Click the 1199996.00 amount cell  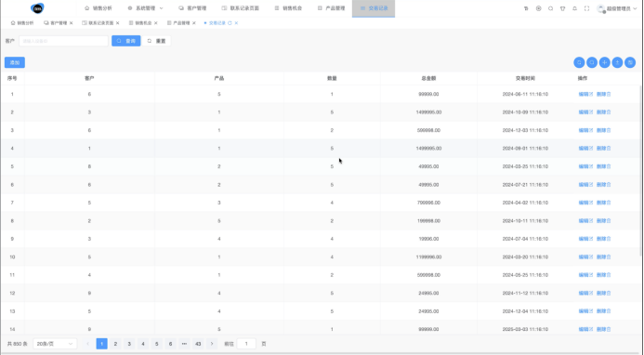pos(428,256)
